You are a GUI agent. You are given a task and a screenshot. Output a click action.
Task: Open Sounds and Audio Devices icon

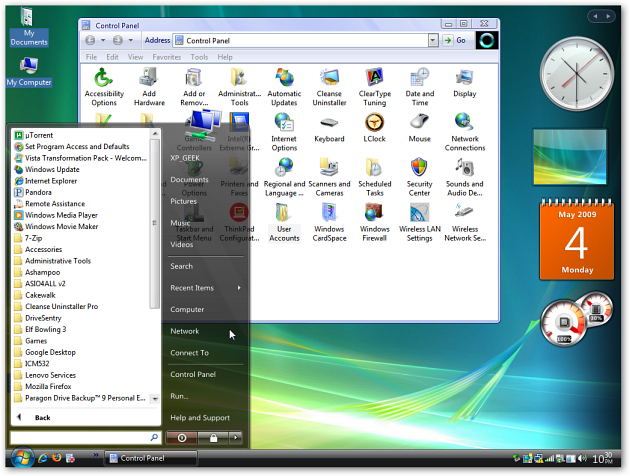coord(464,177)
